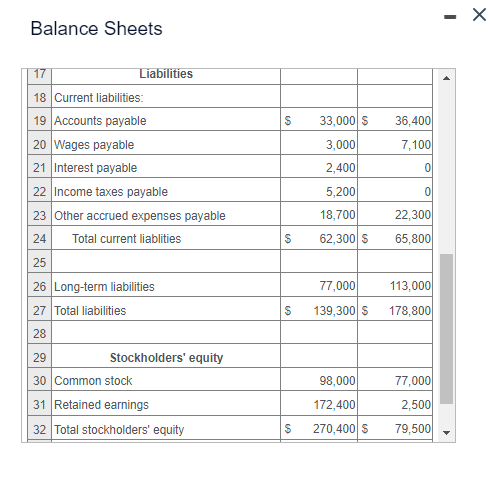Click Common stock value 98,000

pyautogui.click(x=337, y=381)
